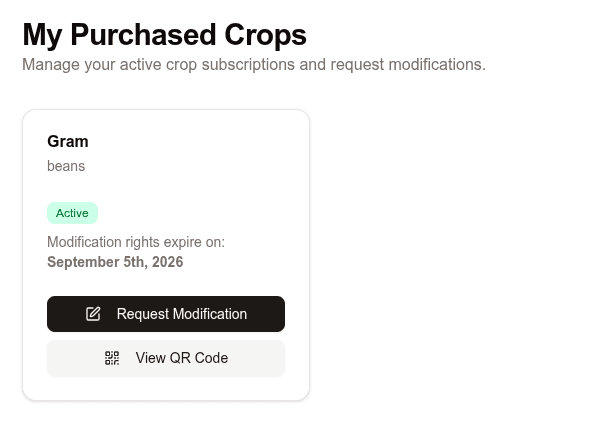Click the pencil edit icon on Request Modification
The image size is (607, 425).
(x=93, y=314)
